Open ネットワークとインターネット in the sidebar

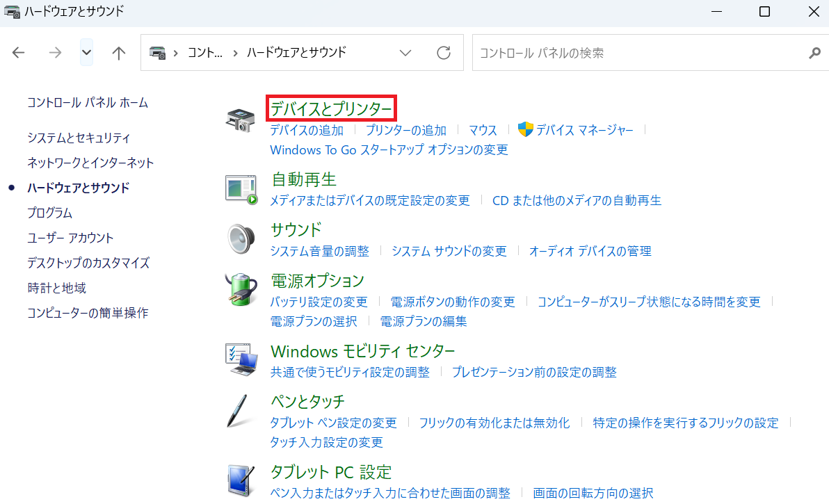90,163
